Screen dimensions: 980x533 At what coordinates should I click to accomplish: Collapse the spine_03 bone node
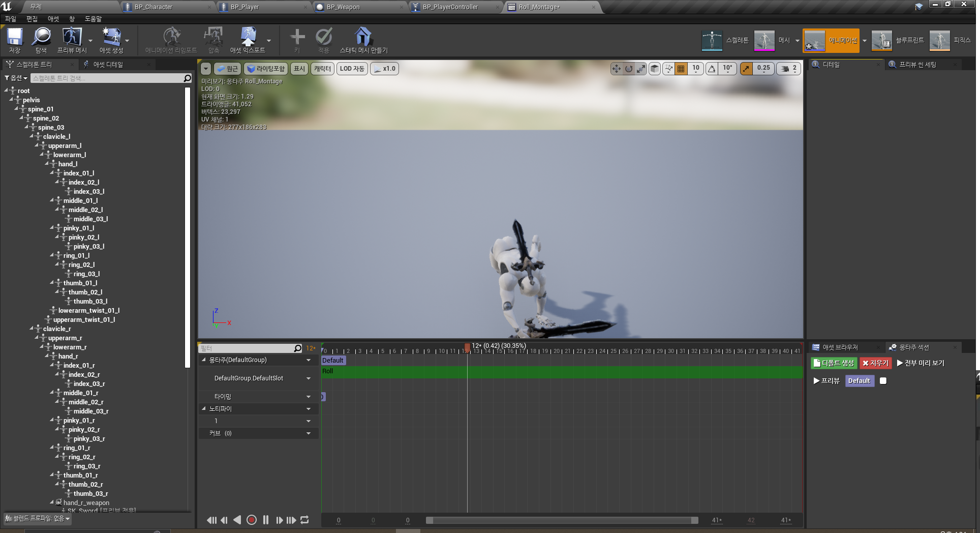point(27,127)
